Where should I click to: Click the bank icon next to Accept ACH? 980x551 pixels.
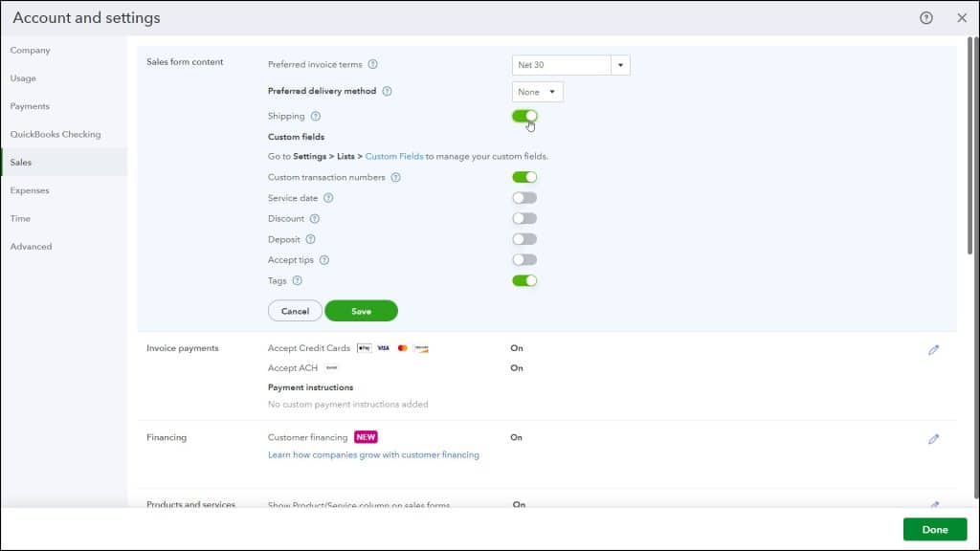click(331, 367)
